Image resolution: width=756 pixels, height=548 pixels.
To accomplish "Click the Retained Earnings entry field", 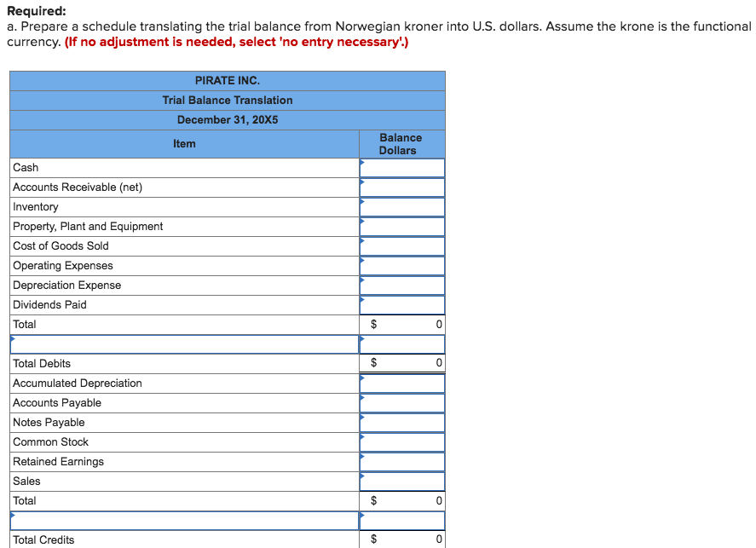I will 401,461.
